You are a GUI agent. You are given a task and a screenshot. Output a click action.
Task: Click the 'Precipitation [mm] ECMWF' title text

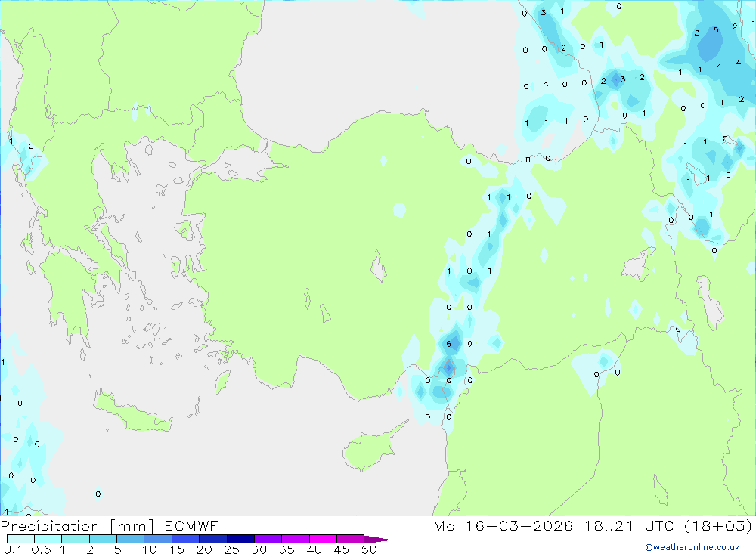(x=110, y=526)
